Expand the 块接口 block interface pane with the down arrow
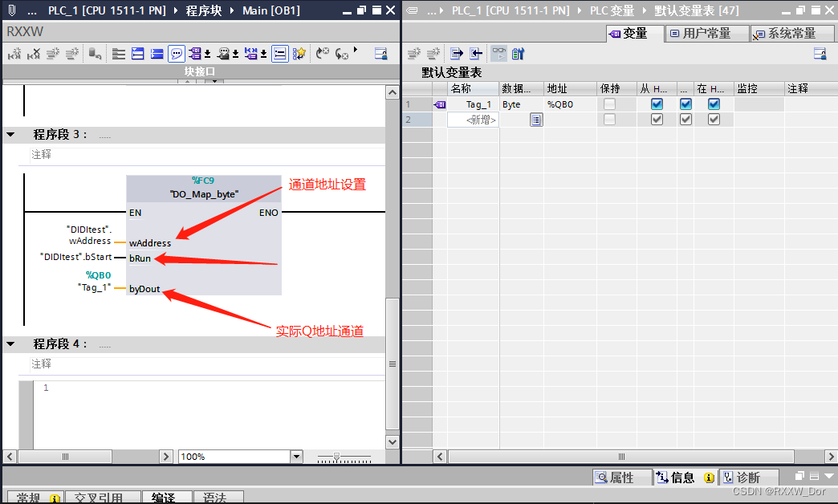Viewport: 838px width, 504px height. (x=214, y=82)
